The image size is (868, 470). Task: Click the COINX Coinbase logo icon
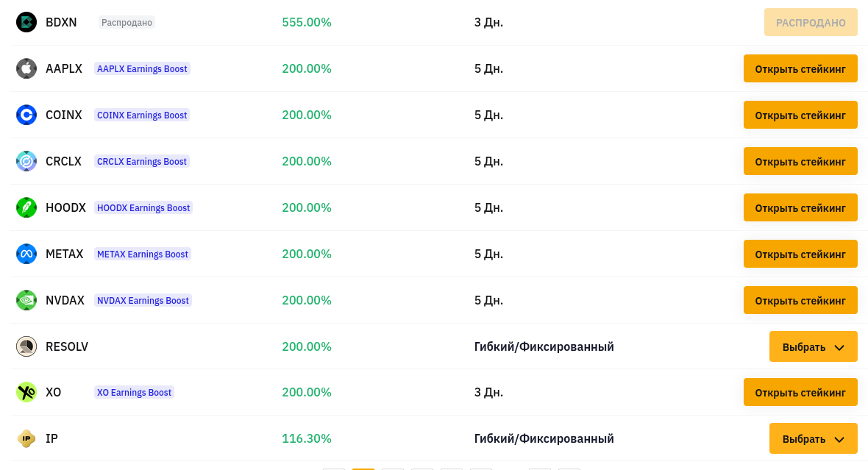pyautogui.click(x=26, y=115)
